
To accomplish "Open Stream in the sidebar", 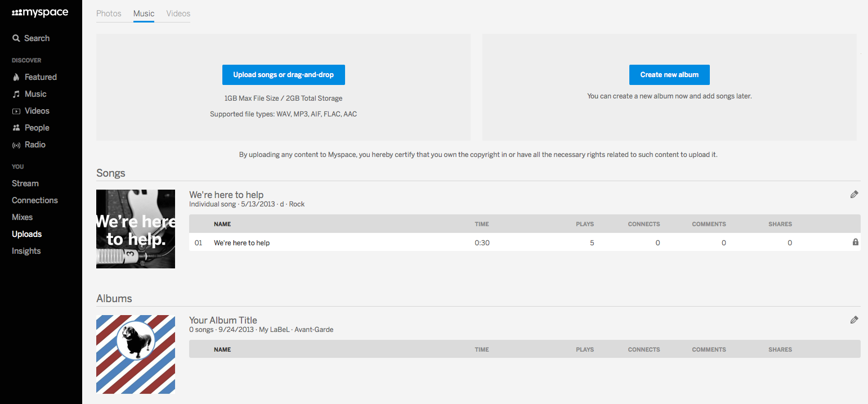I will coord(25,183).
